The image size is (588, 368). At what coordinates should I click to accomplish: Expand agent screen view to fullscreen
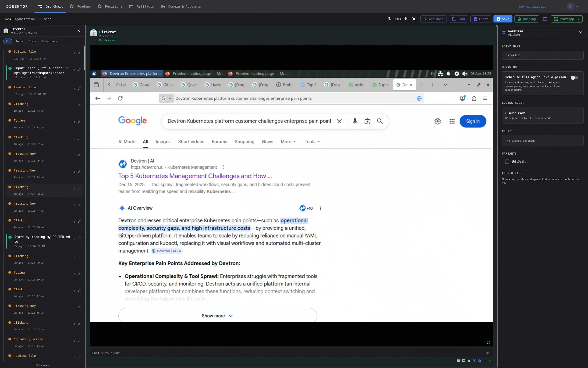pos(488,342)
